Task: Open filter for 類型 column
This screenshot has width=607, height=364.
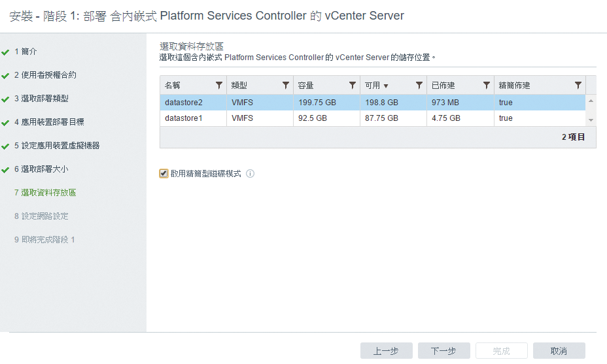Action: [x=286, y=85]
